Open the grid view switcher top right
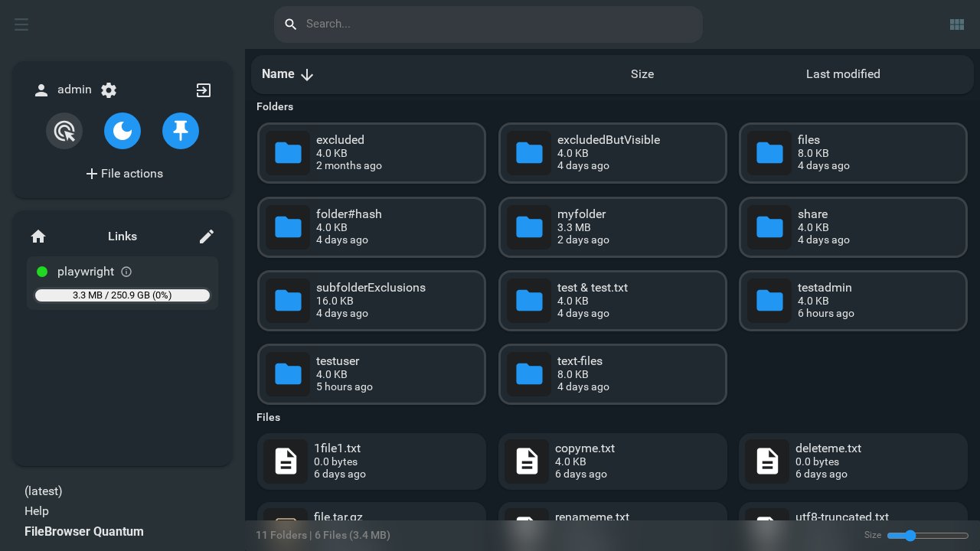The height and width of the screenshot is (551, 980). [957, 24]
